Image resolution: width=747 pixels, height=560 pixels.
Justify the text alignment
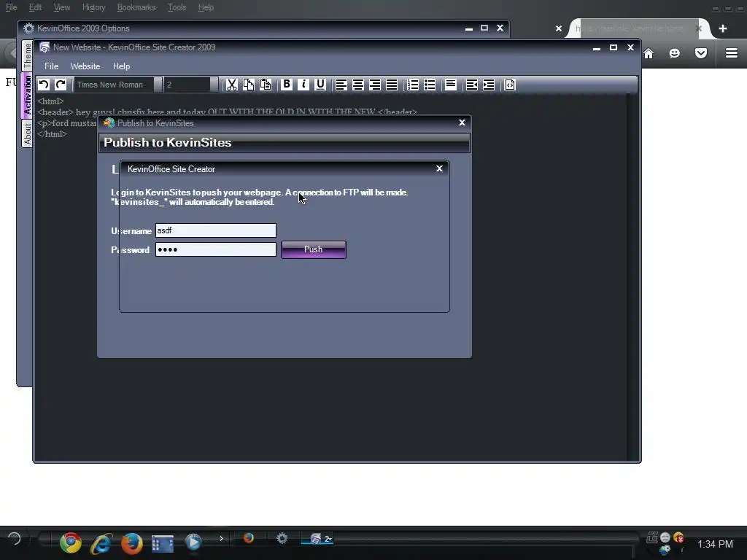coord(392,85)
